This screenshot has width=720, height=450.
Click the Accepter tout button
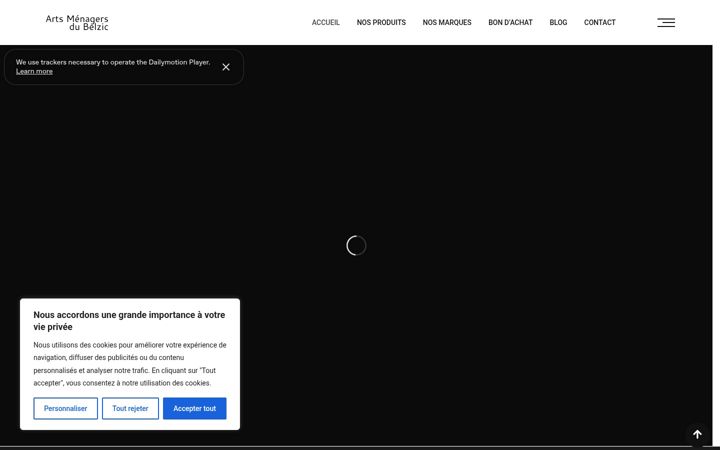click(x=195, y=408)
